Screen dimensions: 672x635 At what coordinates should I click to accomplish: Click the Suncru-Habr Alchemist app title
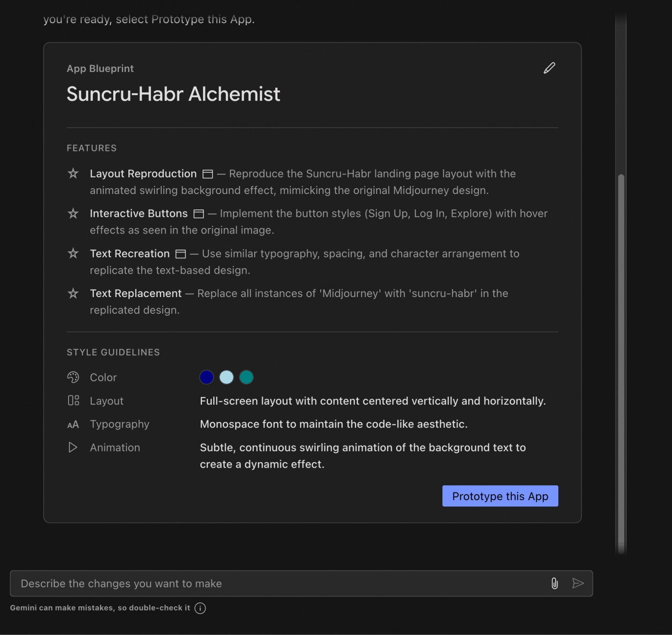(173, 94)
